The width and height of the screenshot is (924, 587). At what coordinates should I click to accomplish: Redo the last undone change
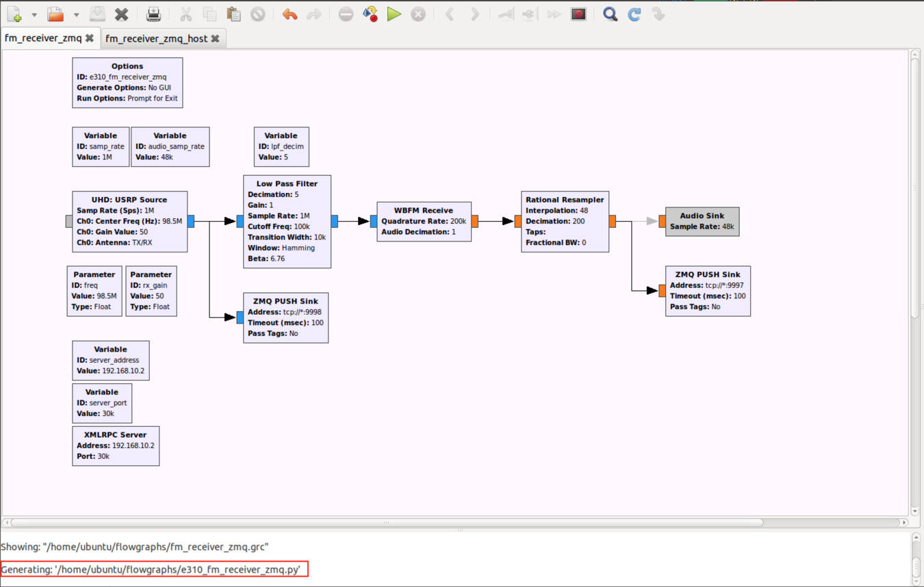click(313, 14)
